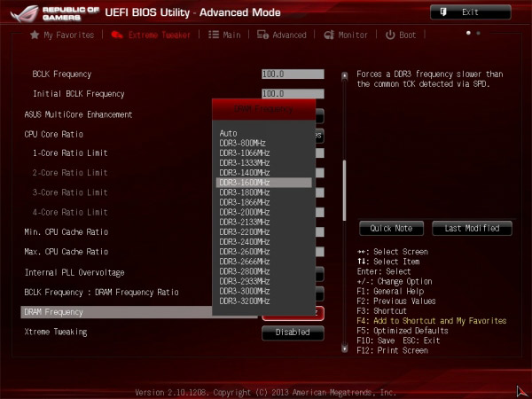Viewport: 532px width, 399px height.
Task: Click 2-Core Ratio Limit label
Action: coord(70,173)
